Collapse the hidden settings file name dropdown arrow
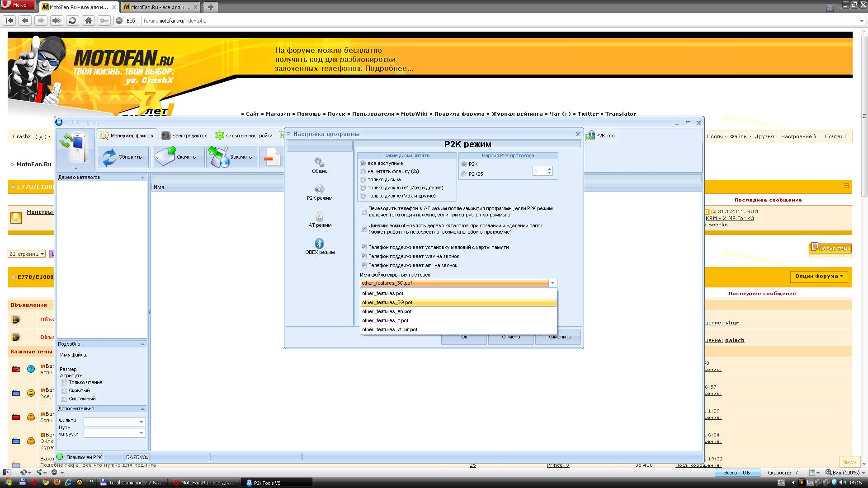Screen dimensions: 868x488 (x=552, y=283)
